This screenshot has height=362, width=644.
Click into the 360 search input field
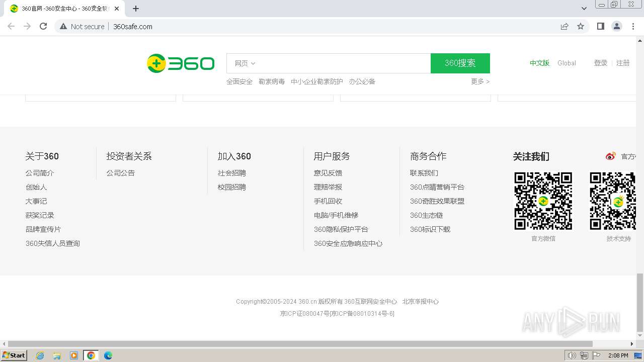click(345, 63)
